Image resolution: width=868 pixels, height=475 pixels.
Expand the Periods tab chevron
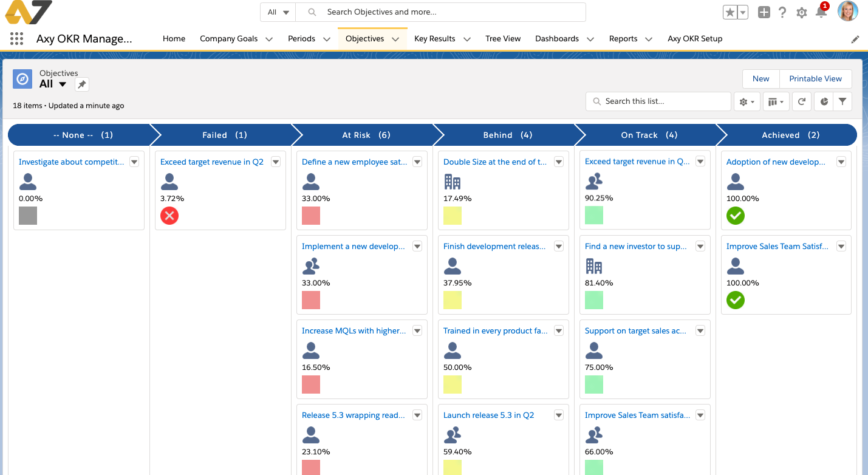326,39
